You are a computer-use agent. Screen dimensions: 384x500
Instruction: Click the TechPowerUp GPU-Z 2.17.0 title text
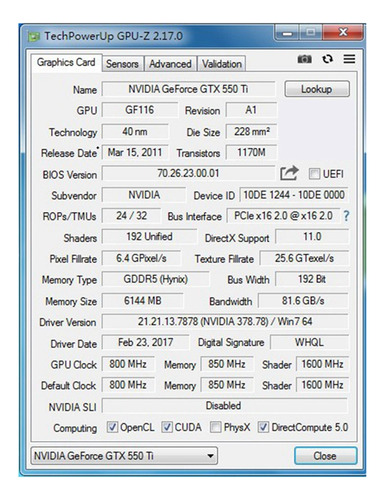tap(113, 36)
